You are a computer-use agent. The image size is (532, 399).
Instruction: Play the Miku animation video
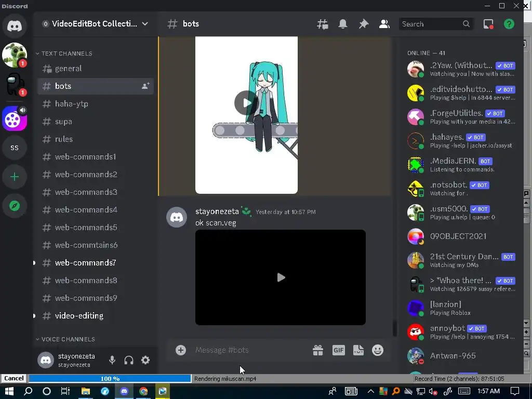246,102
